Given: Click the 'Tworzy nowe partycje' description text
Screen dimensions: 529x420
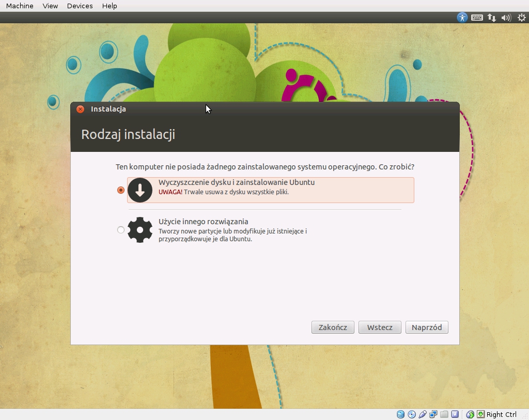Looking at the screenshot, I should [x=233, y=235].
